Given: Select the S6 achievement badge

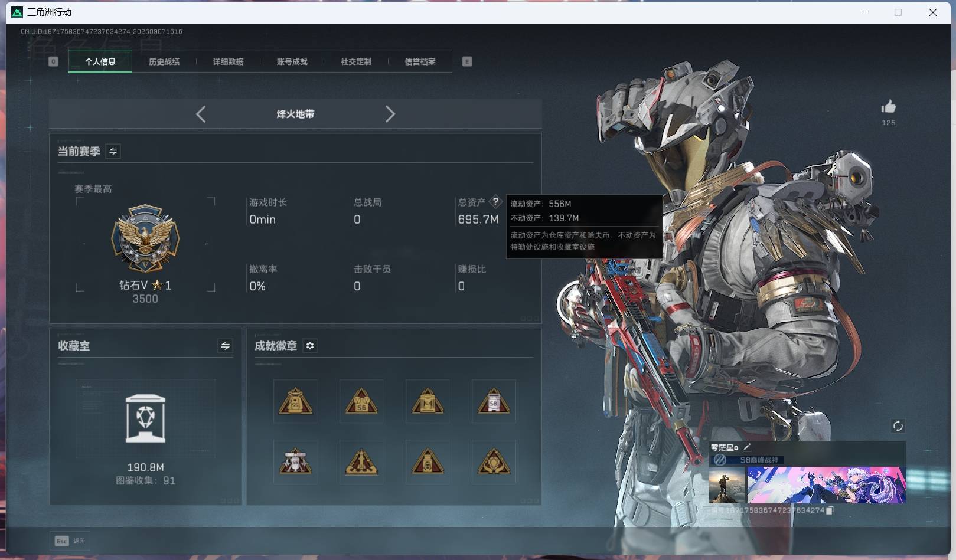Looking at the screenshot, I should coord(361,401).
